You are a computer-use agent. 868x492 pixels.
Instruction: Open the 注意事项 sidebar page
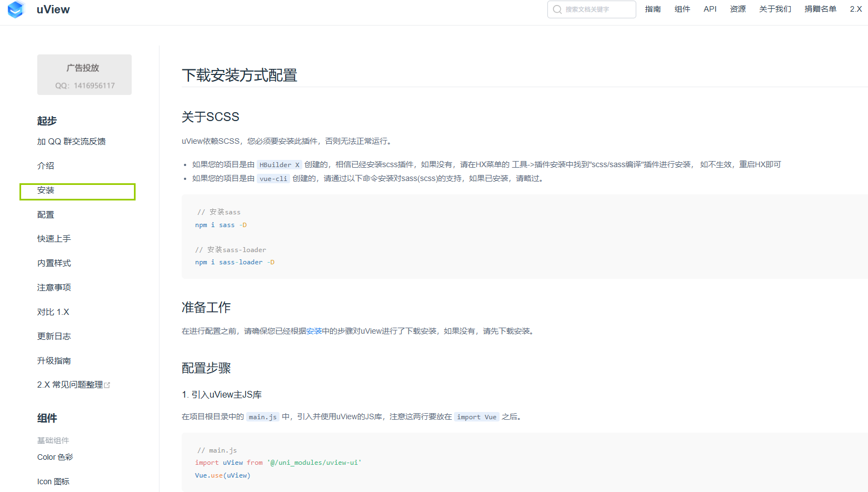54,288
